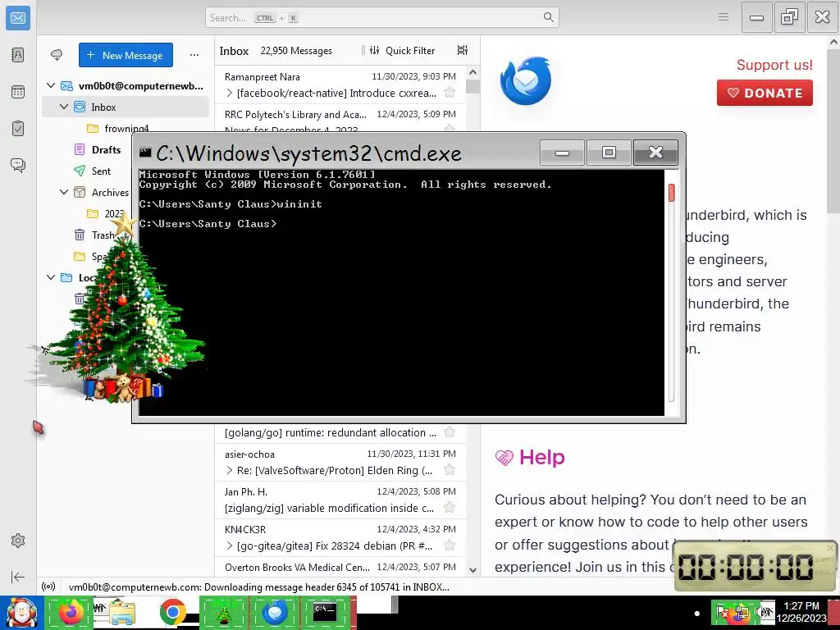Image resolution: width=840 pixels, height=630 pixels.
Task: Star the golang/go runtime message
Action: tap(450, 431)
